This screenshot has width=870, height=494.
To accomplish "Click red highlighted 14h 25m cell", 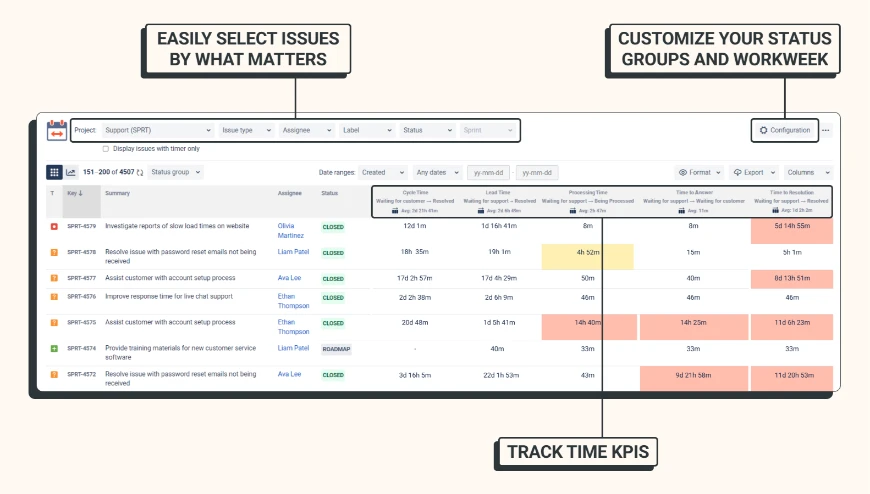I will coord(694,327).
